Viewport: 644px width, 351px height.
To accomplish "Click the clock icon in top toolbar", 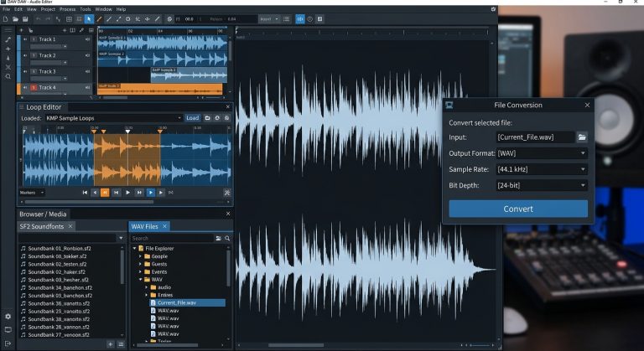I will 310,19.
